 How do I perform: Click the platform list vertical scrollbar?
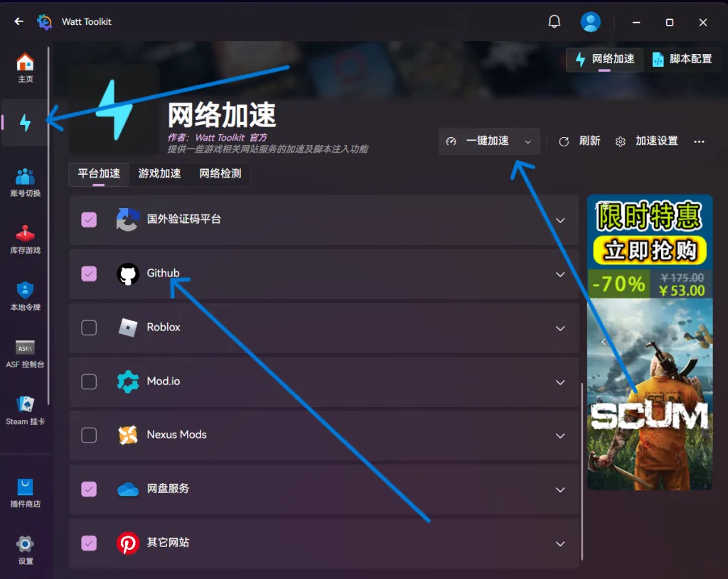click(x=582, y=471)
